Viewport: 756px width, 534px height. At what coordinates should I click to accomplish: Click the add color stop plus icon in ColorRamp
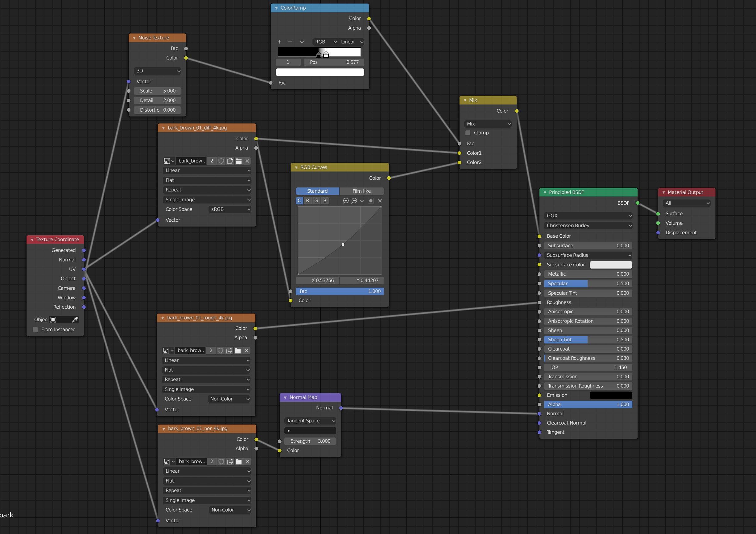[x=279, y=42]
